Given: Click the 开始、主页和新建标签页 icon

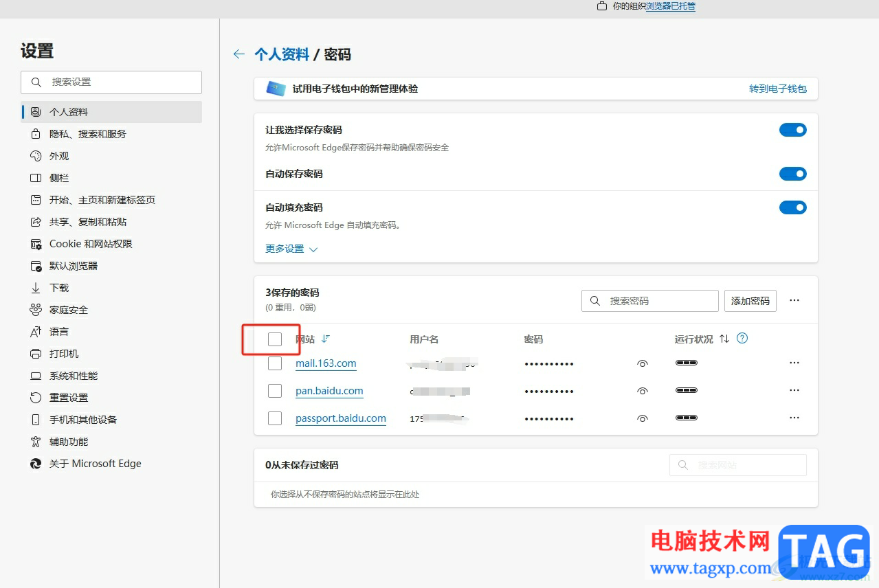Looking at the screenshot, I should pos(36,200).
